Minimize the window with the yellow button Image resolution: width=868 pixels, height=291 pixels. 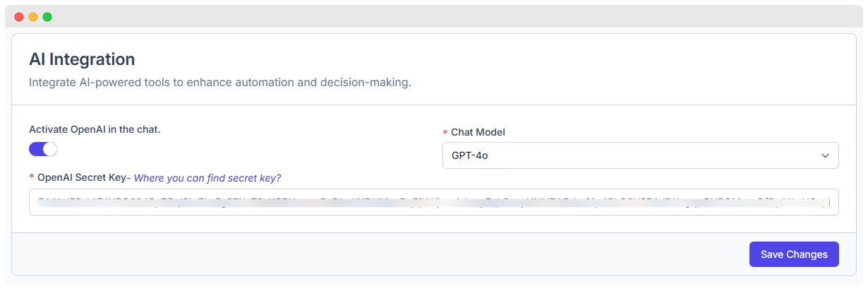click(33, 17)
